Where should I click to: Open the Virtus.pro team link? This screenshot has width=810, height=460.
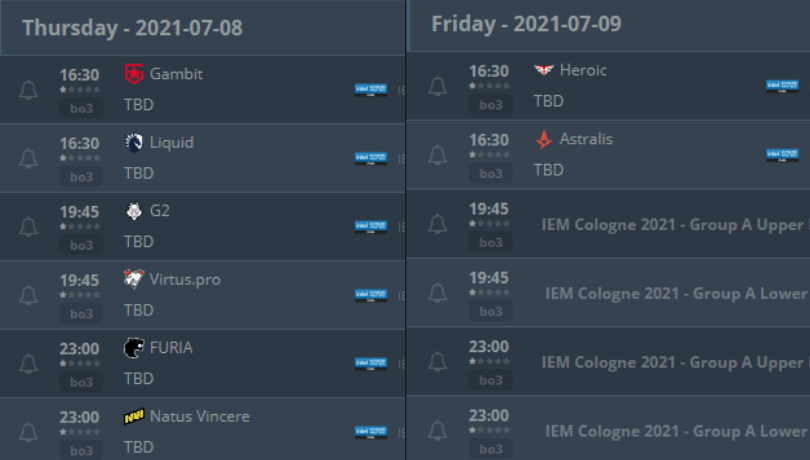tap(185, 279)
